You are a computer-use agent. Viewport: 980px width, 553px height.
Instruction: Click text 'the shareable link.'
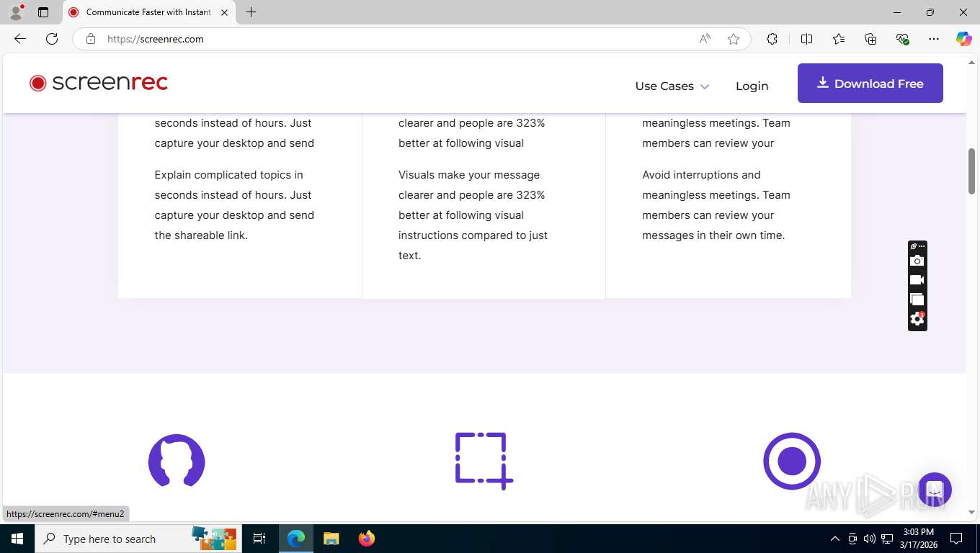pyautogui.click(x=201, y=235)
